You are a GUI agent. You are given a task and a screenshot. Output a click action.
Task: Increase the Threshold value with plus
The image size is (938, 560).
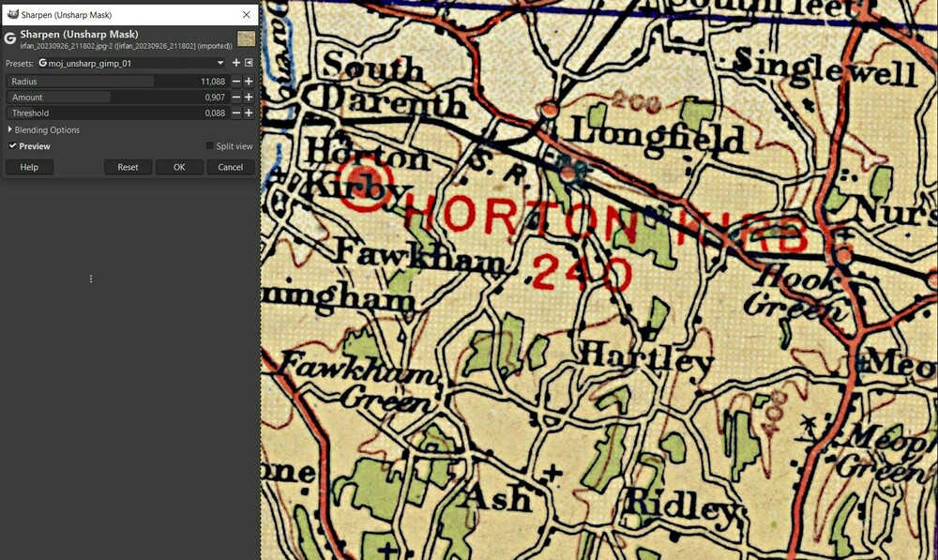coord(249,114)
